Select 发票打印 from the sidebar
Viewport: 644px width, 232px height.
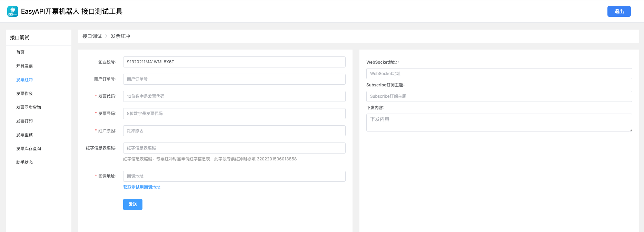[x=24, y=121]
